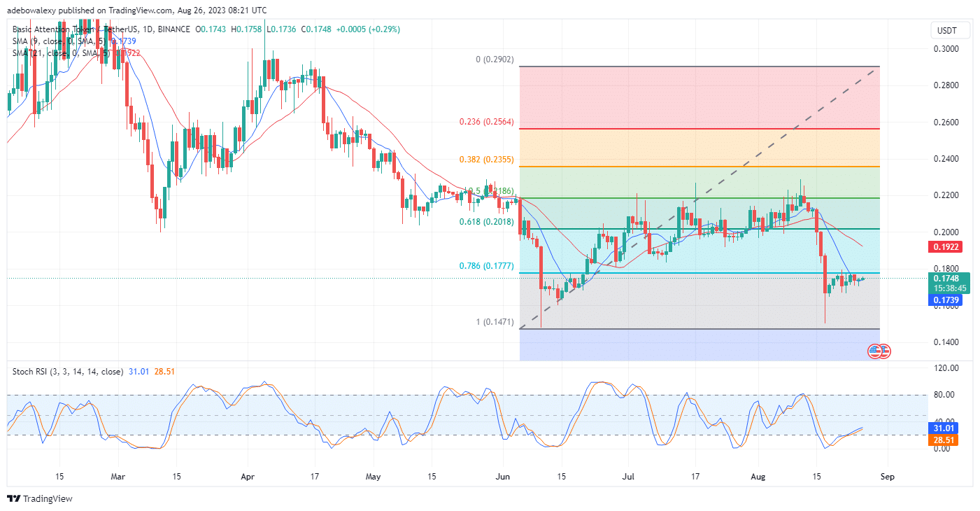Click the orange Stoch RSI value tag 28.51
The height and width of the screenshot is (511, 980).
(944, 440)
